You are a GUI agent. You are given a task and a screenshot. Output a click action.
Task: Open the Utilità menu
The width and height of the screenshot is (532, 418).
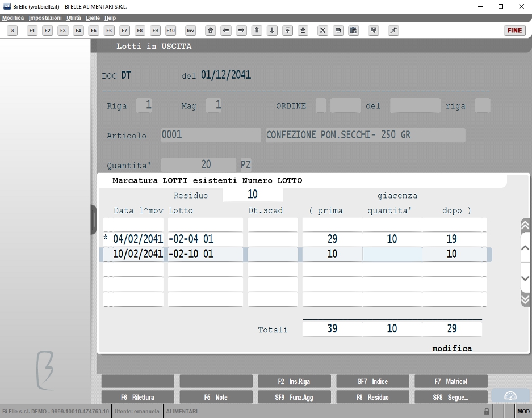tap(74, 18)
